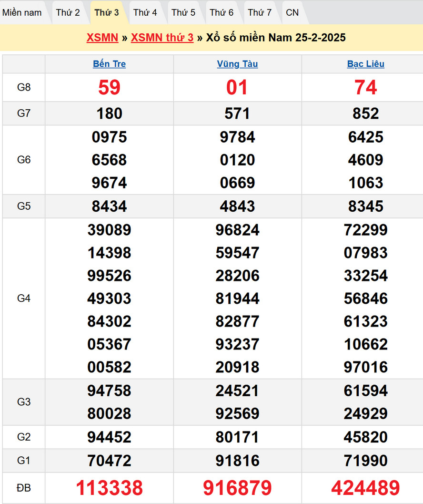Open the XSMN thứ 3 breadcrumb link
Screen dimensions: 423x504
pos(162,38)
